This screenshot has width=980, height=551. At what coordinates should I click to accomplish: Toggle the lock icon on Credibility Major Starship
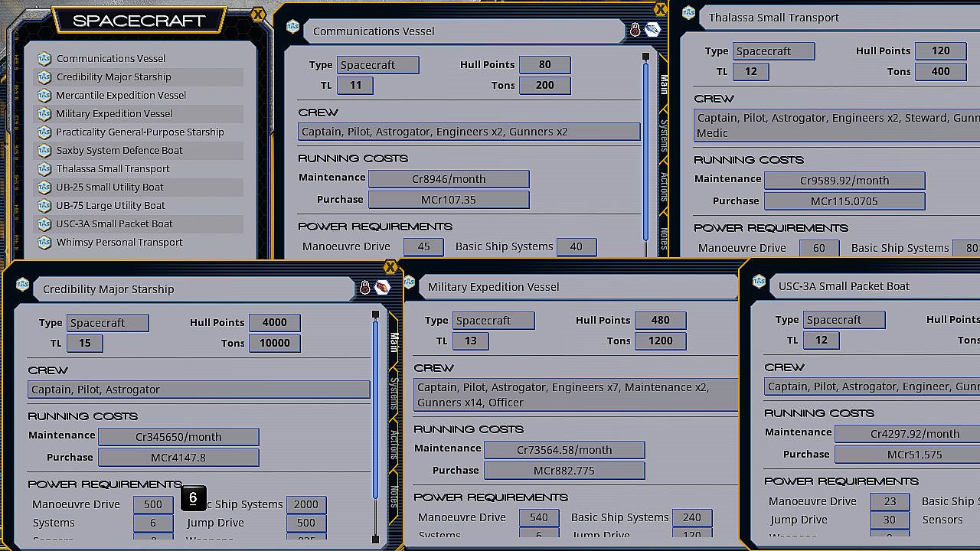pyautogui.click(x=365, y=288)
